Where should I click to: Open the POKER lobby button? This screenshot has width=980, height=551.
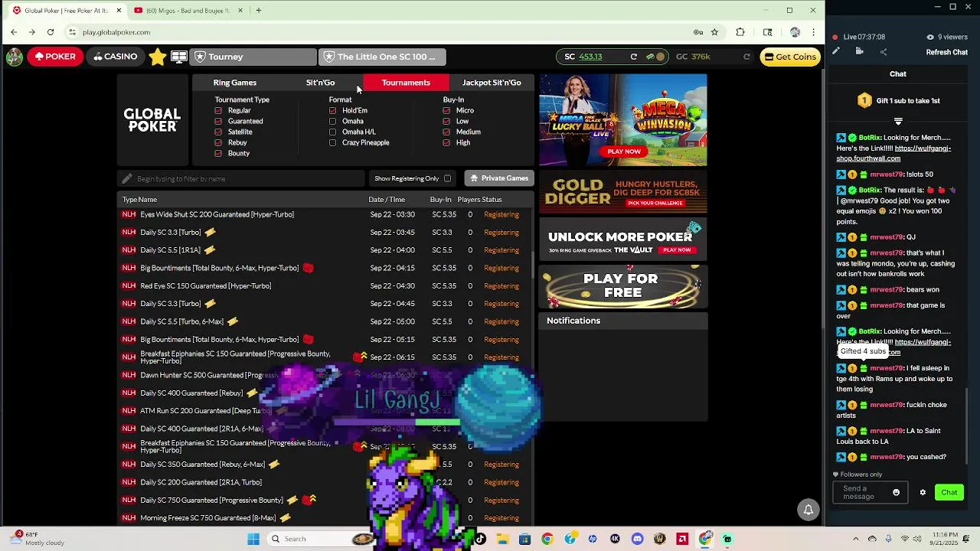pyautogui.click(x=55, y=57)
